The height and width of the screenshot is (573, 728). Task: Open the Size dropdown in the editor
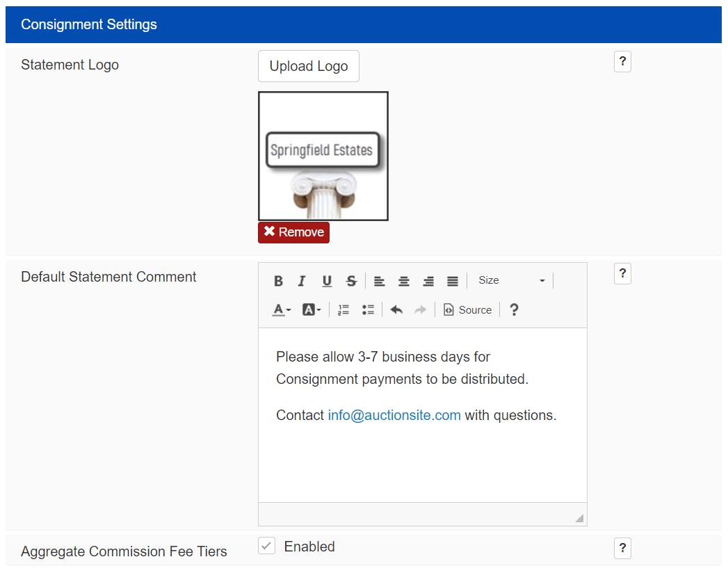[511, 280]
